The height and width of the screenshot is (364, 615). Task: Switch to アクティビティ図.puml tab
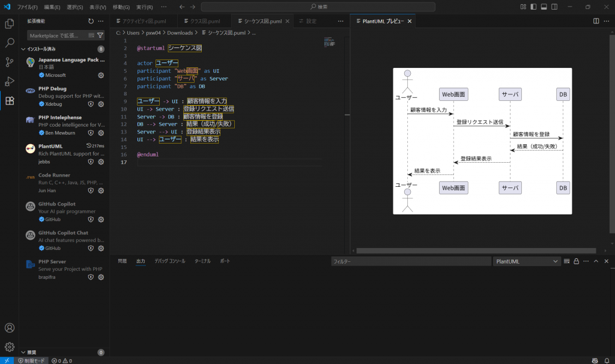[144, 21]
